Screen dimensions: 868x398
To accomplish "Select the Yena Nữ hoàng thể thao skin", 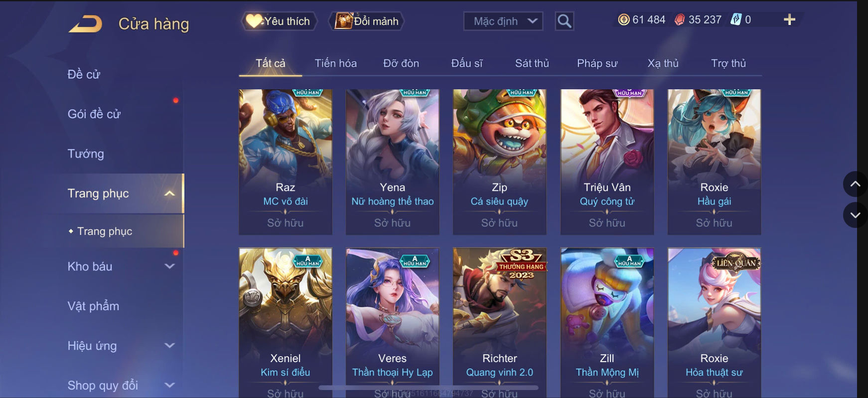I will click(393, 162).
